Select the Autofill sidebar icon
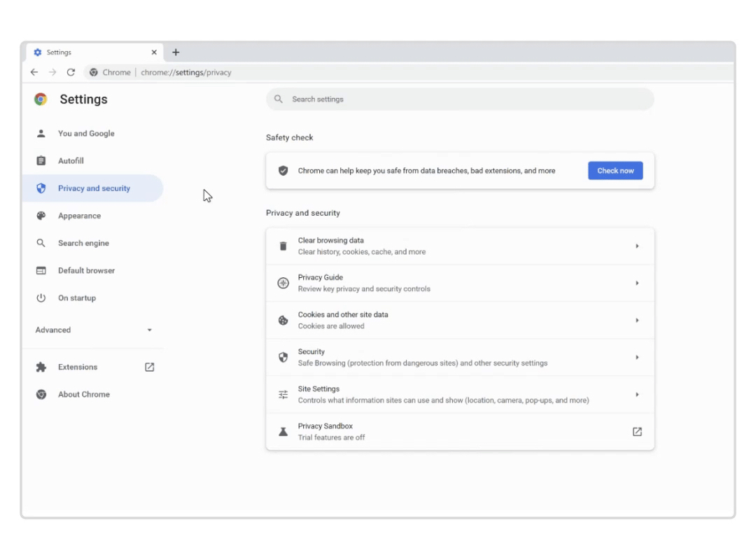The height and width of the screenshot is (560, 756). pyautogui.click(x=41, y=160)
